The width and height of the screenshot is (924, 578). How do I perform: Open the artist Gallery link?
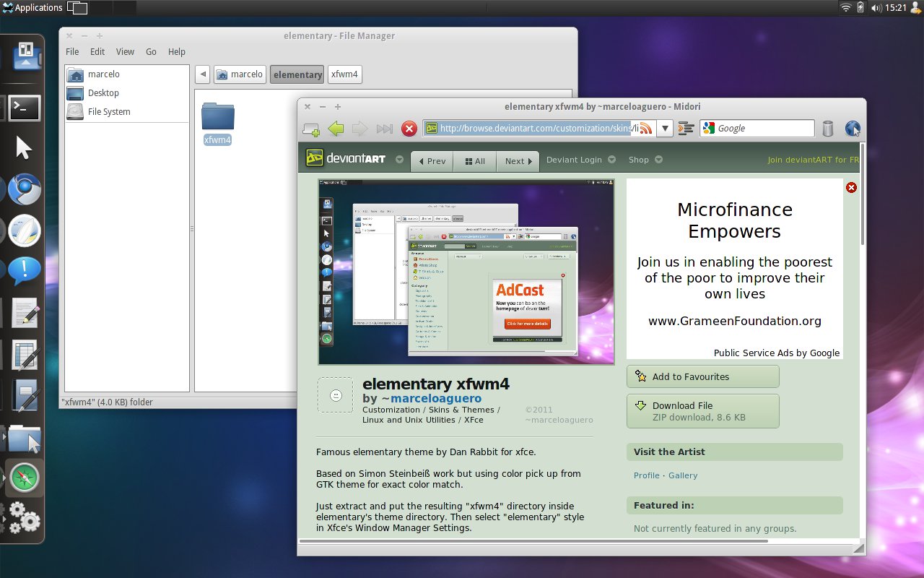click(x=683, y=475)
